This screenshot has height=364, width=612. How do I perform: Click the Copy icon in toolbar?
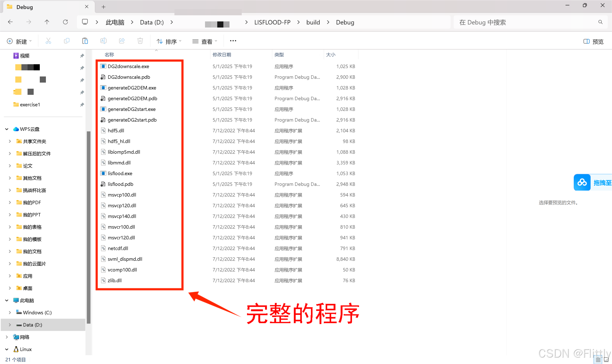point(67,41)
